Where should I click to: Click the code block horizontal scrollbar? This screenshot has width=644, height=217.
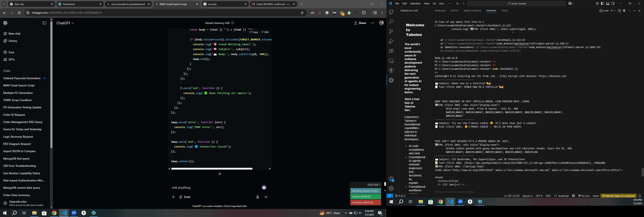point(212,169)
